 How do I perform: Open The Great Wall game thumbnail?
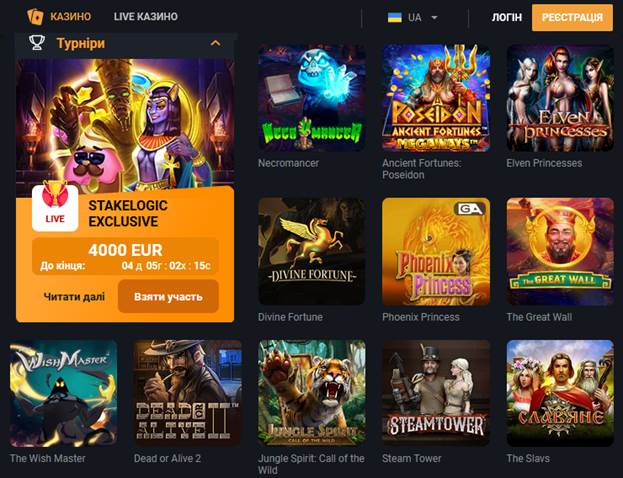tap(560, 252)
